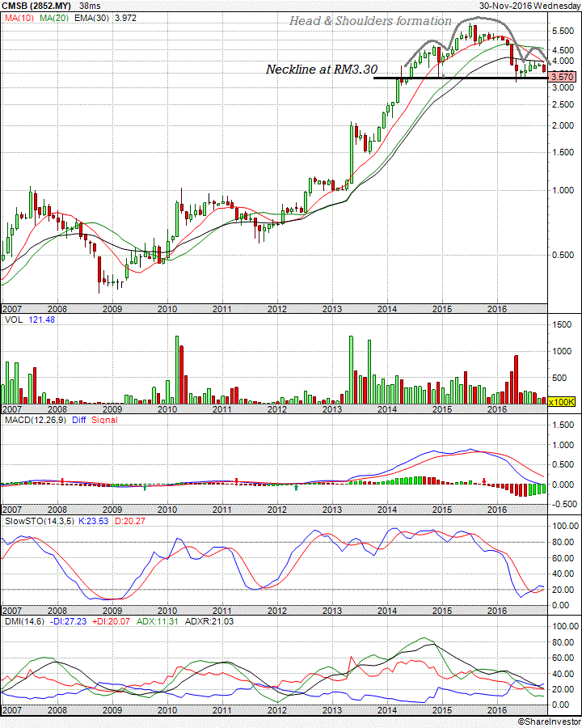This screenshot has height=728, width=582.
Task: Click the ShareInvestor copyright text
Action: [x=549, y=722]
